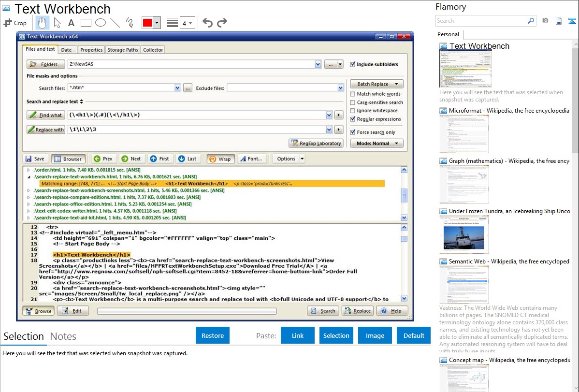This screenshot has height=392, width=579.
Task: Activate the hand pan tool
Action: coord(42,23)
